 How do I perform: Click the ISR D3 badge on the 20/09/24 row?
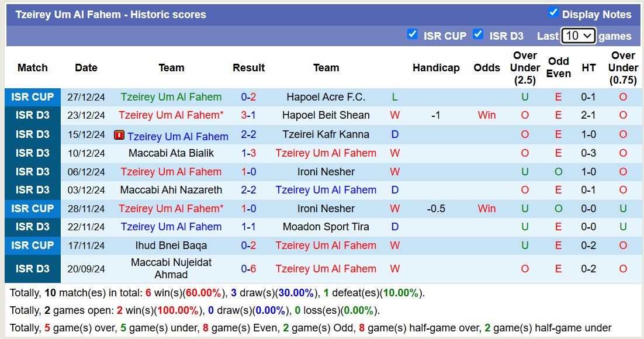pos(32,268)
